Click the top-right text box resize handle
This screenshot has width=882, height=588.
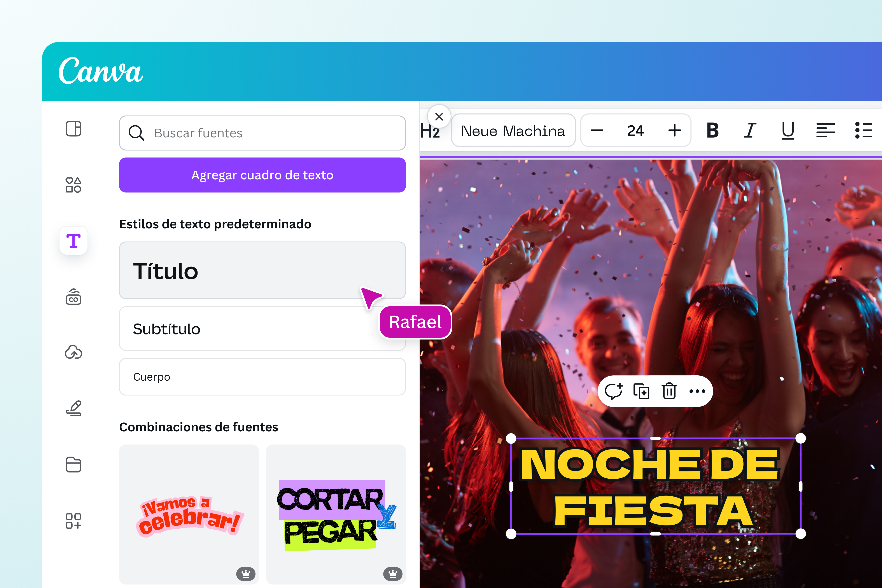(801, 438)
